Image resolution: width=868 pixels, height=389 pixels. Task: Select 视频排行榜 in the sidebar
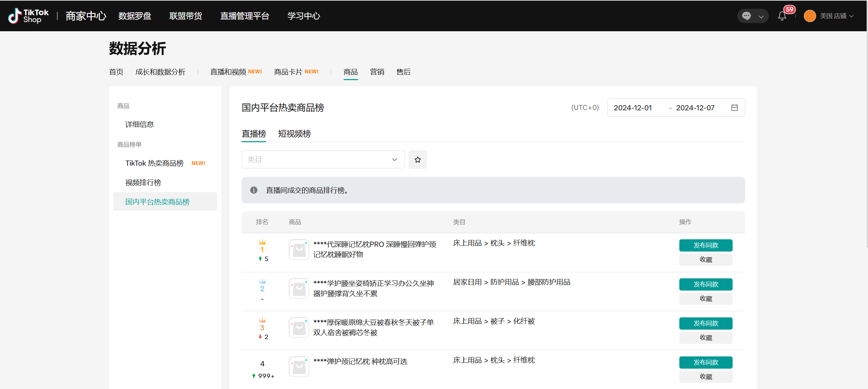(143, 183)
